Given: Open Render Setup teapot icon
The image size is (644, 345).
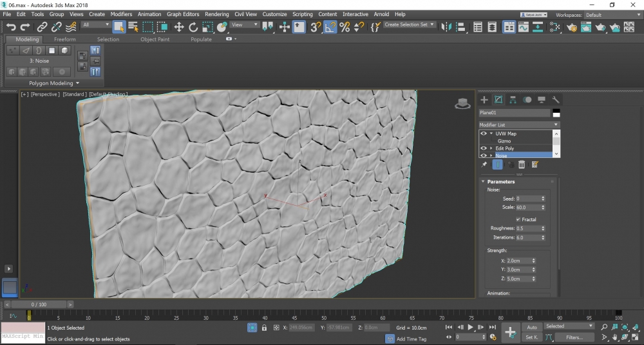Looking at the screenshot, I should [x=572, y=27].
